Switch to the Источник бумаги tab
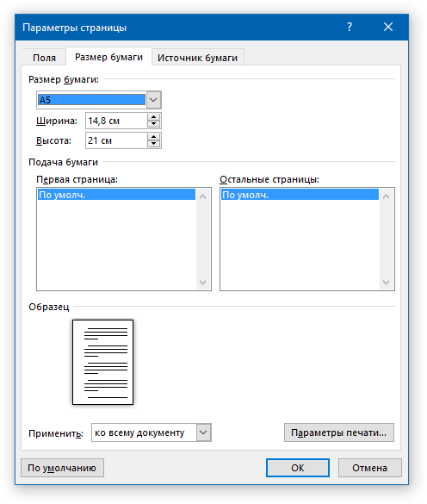Viewport: 427px width, 504px height. pyautogui.click(x=198, y=58)
